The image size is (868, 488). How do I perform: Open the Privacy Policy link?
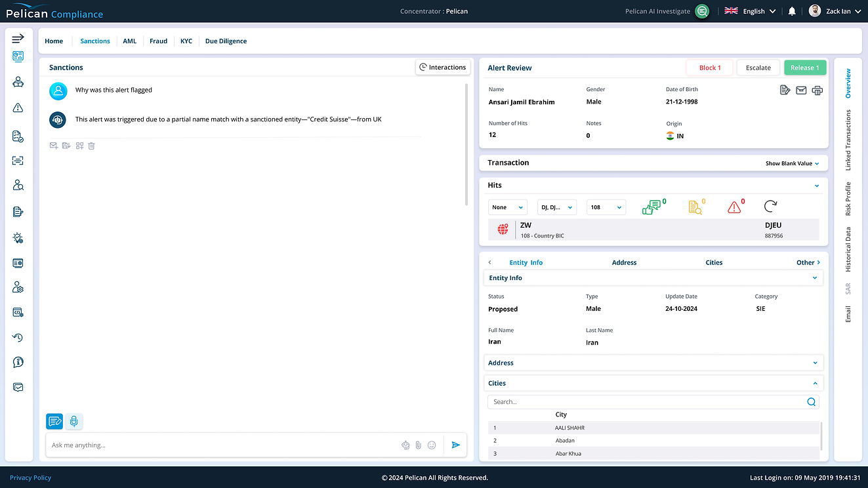[x=30, y=478]
